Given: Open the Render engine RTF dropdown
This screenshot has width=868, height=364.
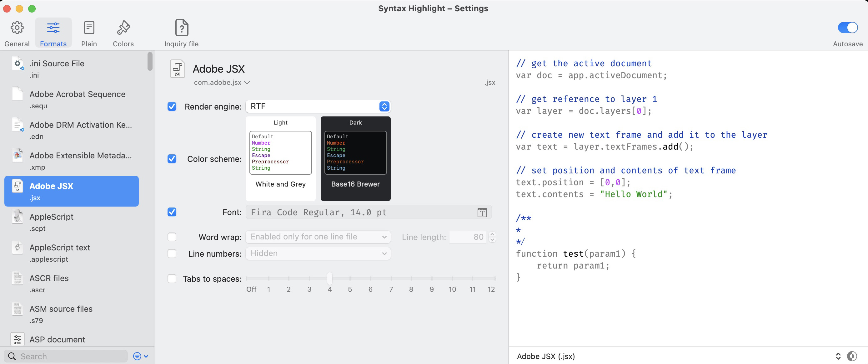Looking at the screenshot, I should 318,106.
